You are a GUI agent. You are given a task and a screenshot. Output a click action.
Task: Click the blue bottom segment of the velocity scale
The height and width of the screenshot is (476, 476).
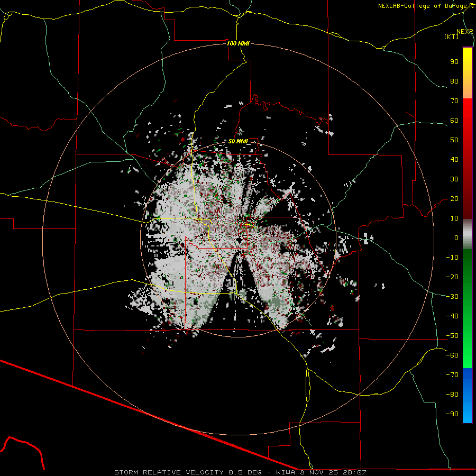click(467, 396)
